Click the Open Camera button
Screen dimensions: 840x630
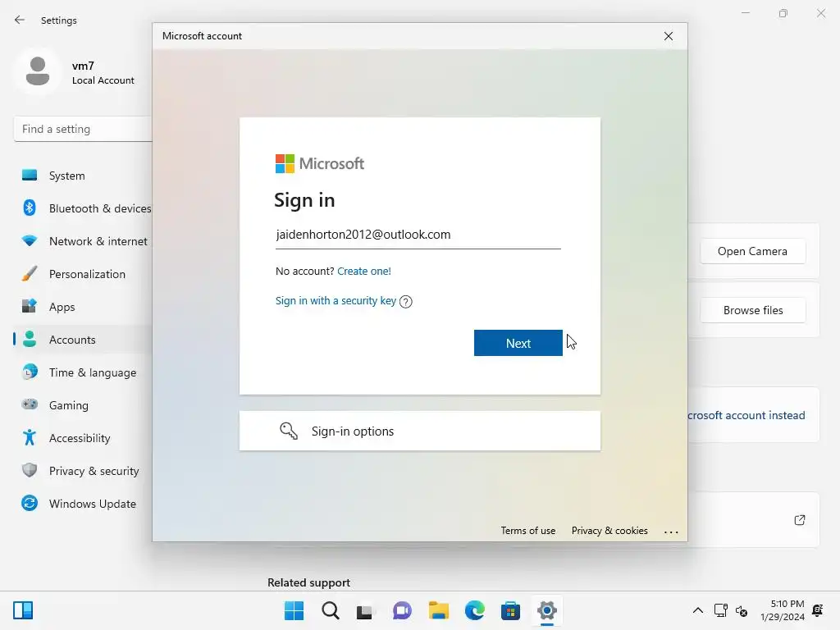click(x=752, y=251)
